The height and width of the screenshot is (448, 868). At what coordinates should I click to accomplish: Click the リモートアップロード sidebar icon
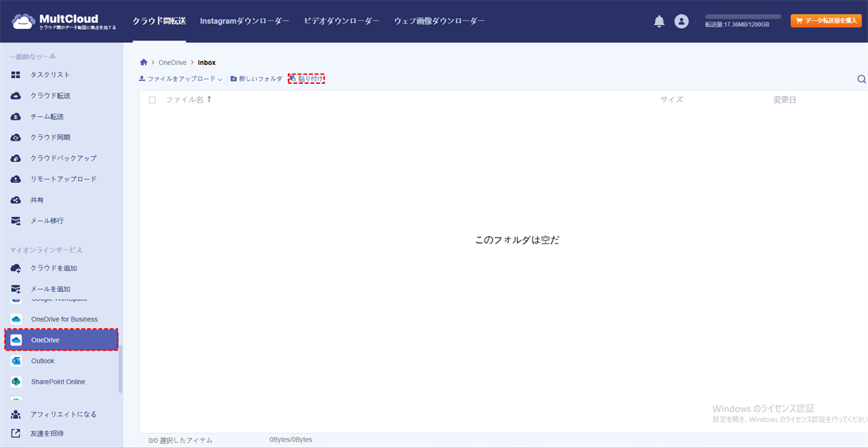(16, 179)
